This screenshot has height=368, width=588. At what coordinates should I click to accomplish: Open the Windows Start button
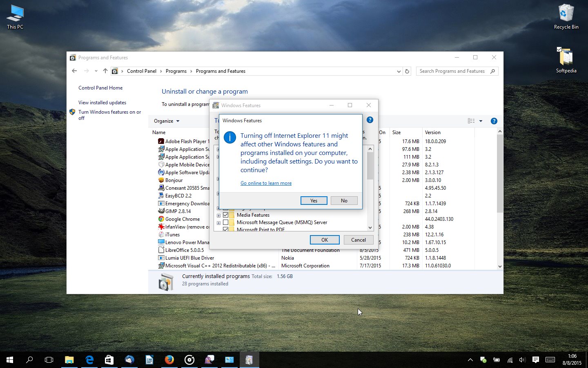[x=10, y=360]
